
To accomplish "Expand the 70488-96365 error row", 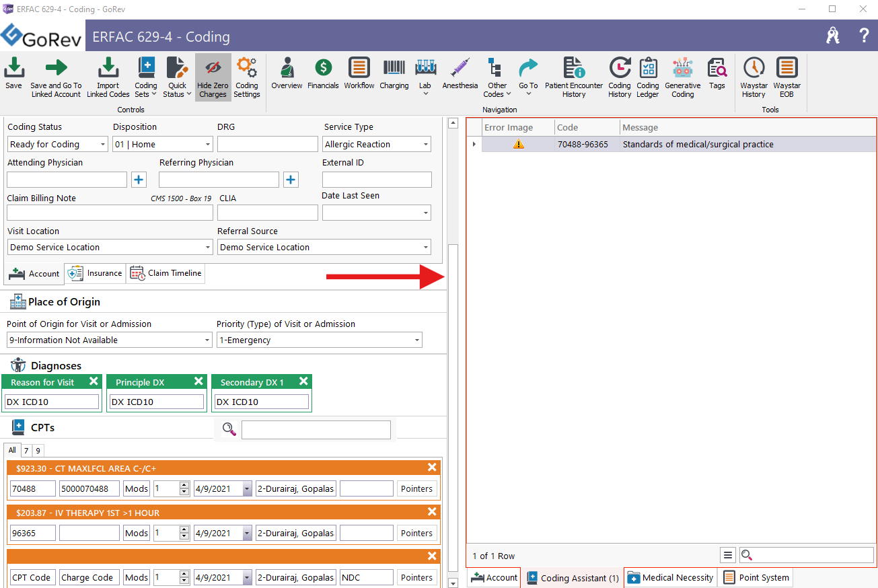I will click(x=474, y=144).
